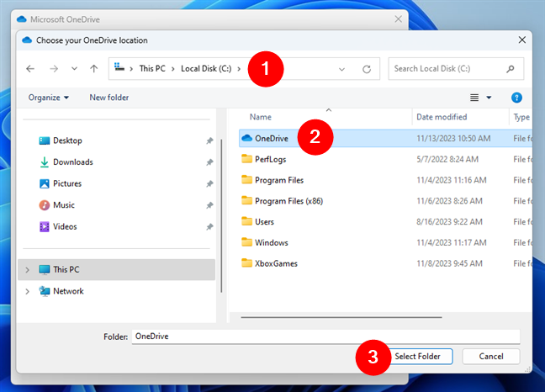Go back using the left arrow

[30, 69]
